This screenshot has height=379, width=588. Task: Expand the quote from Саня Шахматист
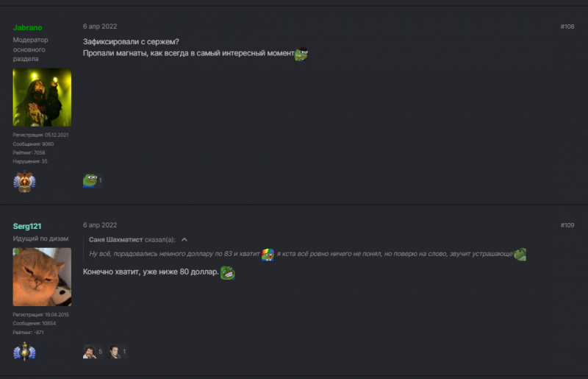pyautogui.click(x=184, y=240)
